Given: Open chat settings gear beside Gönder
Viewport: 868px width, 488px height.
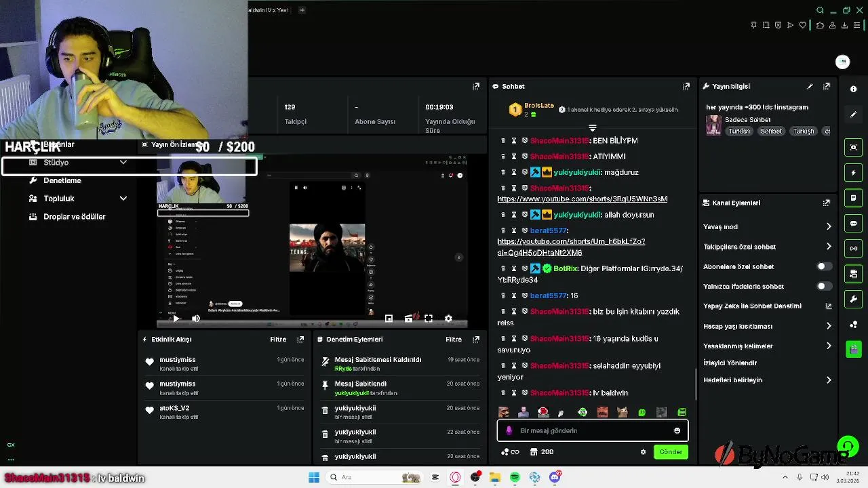Looking at the screenshot, I should click(x=643, y=452).
